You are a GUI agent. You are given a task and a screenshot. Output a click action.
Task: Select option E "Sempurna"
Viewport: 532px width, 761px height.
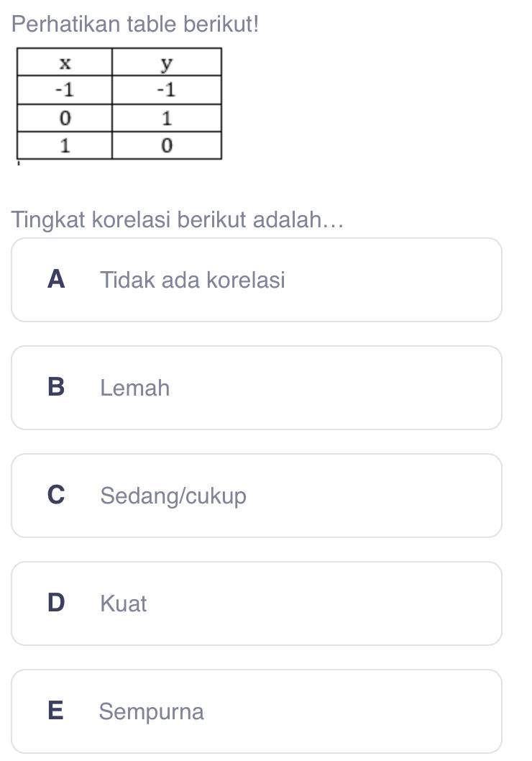coord(257,711)
